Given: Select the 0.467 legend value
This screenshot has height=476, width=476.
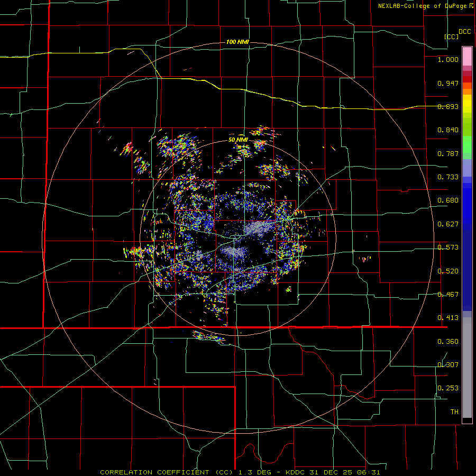Looking at the screenshot, I should (x=448, y=295).
